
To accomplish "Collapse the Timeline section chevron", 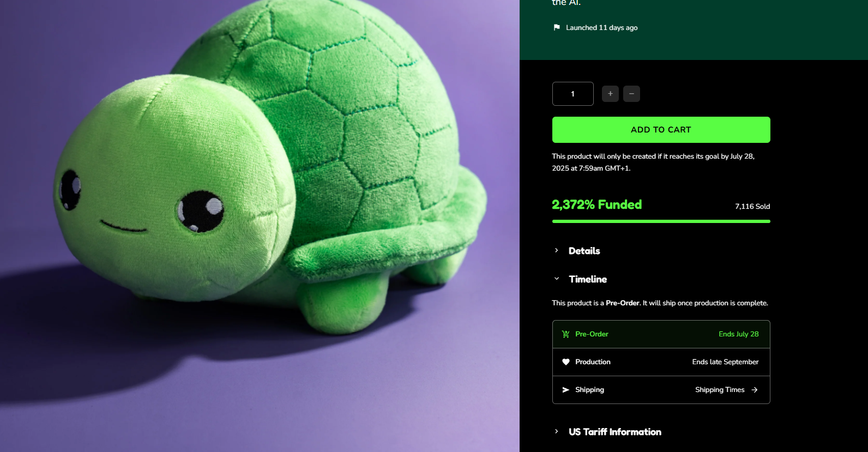I will click(x=557, y=279).
